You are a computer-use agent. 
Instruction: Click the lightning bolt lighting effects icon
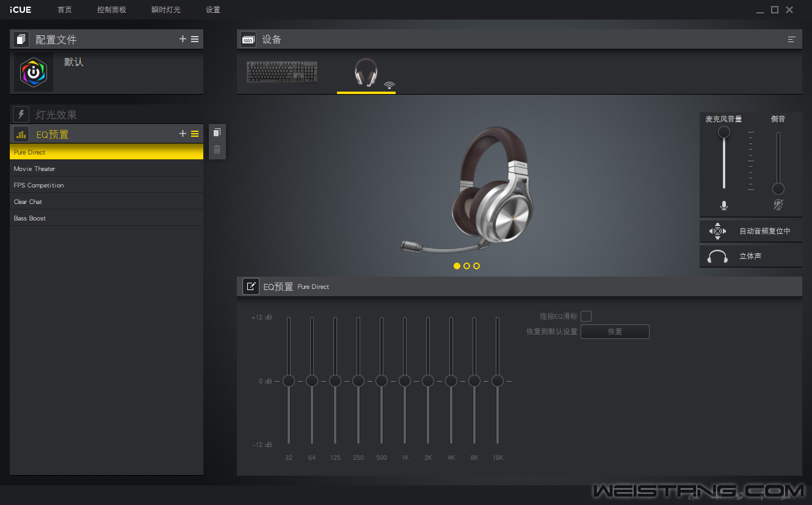[21, 114]
